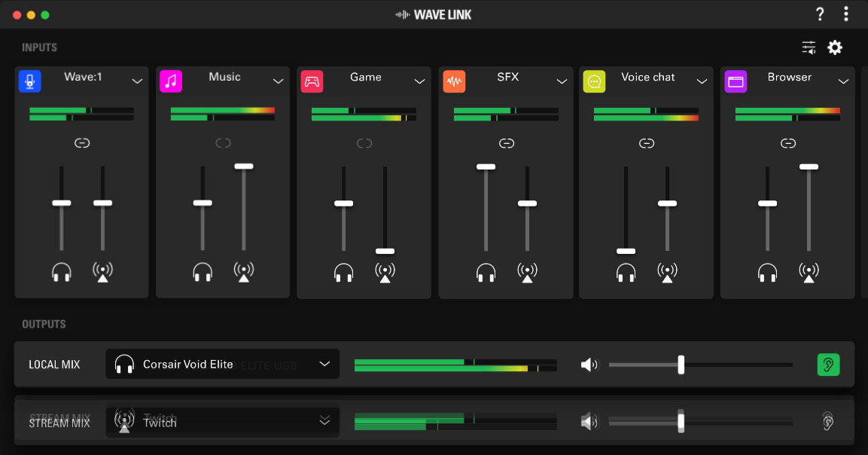Click the Local Mix volume slider handle

(x=681, y=365)
